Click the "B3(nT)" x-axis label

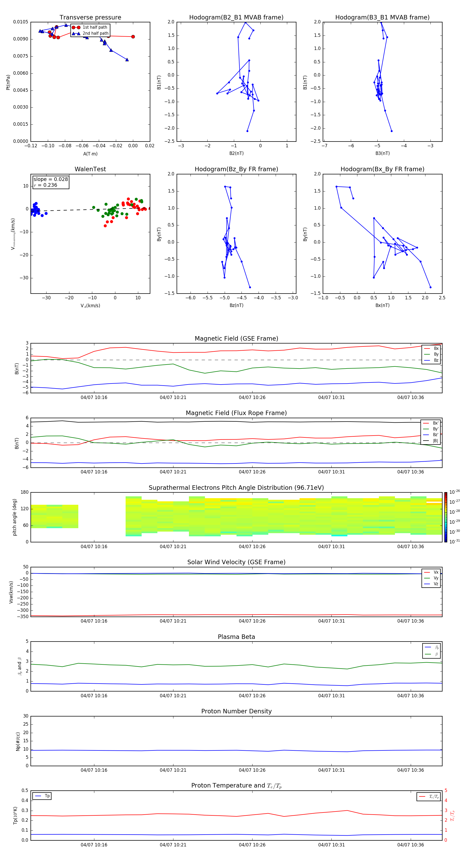382,153
